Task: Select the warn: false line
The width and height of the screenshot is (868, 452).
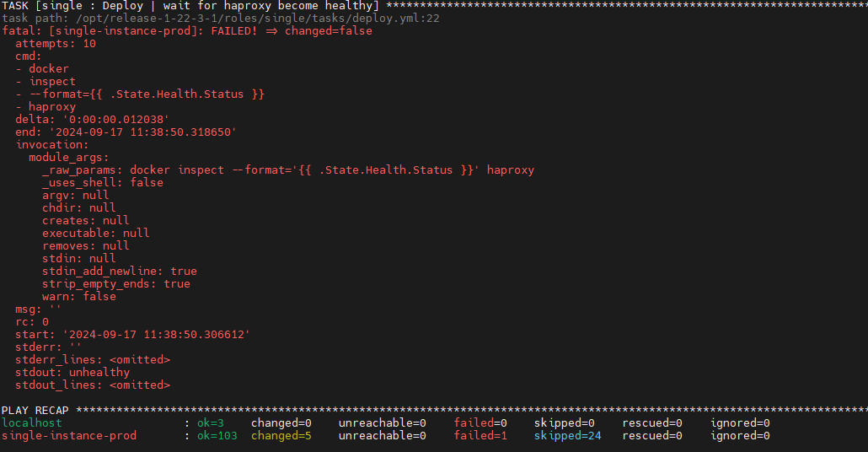Action: pyautogui.click(x=79, y=296)
